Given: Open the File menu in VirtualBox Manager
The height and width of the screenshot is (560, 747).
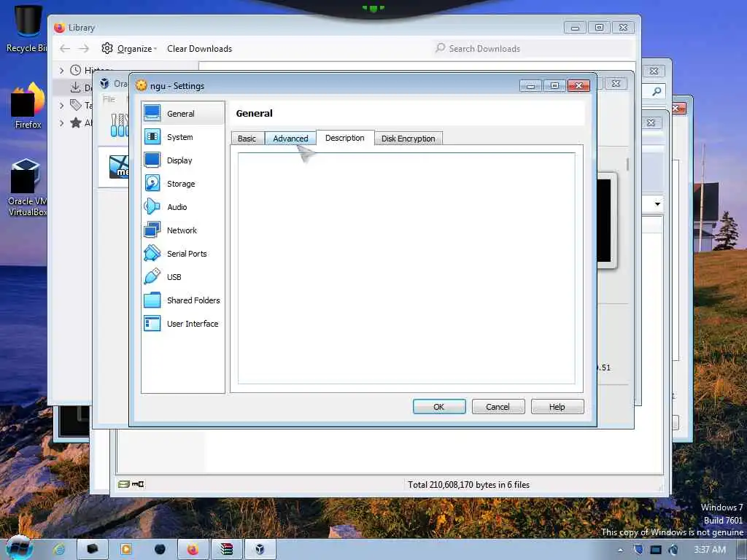Looking at the screenshot, I should tap(109, 99).
